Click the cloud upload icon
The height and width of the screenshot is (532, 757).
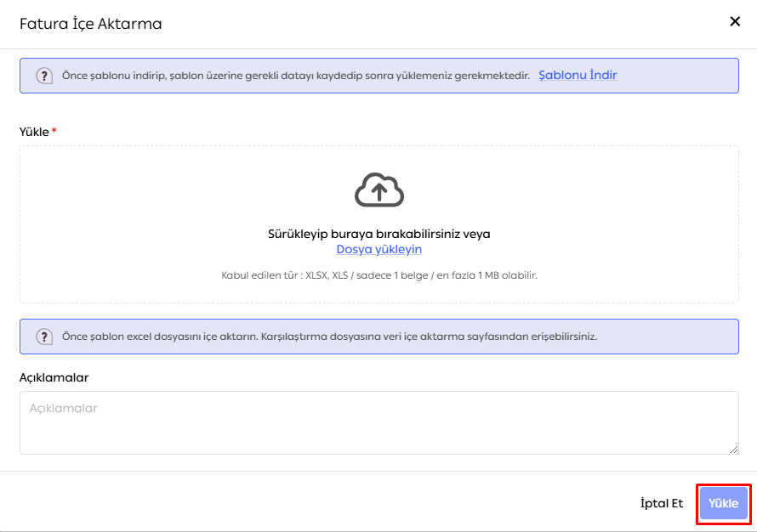(379, 190)
